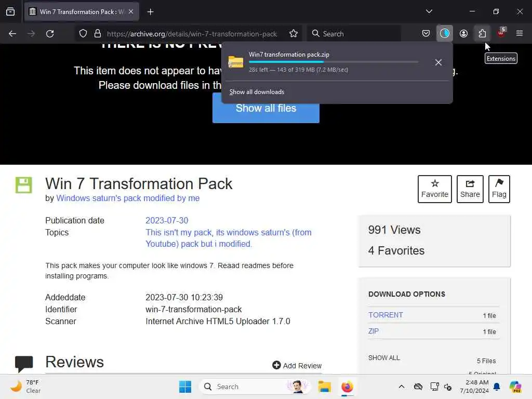Open tracking protection shield icon
This screenshot has height=399, width=532.
pos(83,34)
